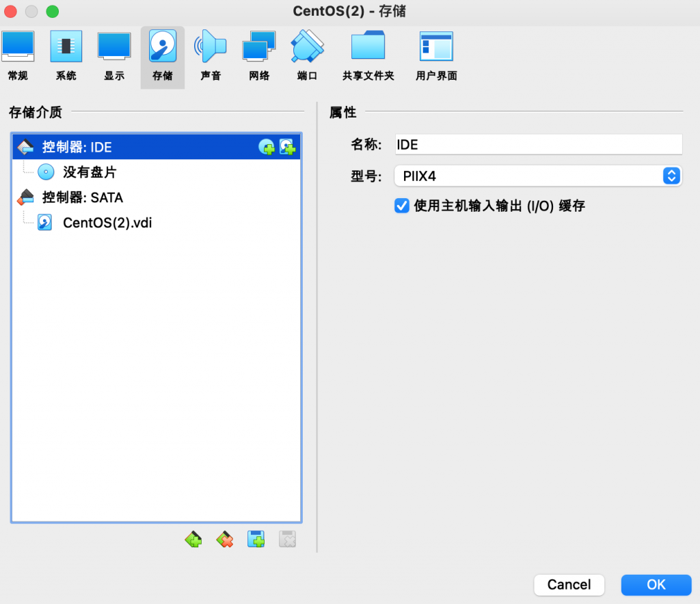The image size is (700, 604).
Task: Open the 常规 (General) settings tab
Action: click(x=18, y=57)
